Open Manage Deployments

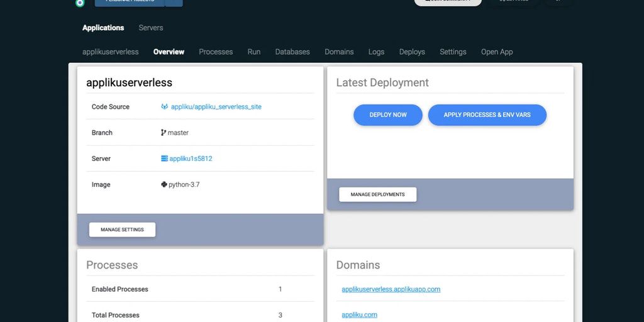377,194
